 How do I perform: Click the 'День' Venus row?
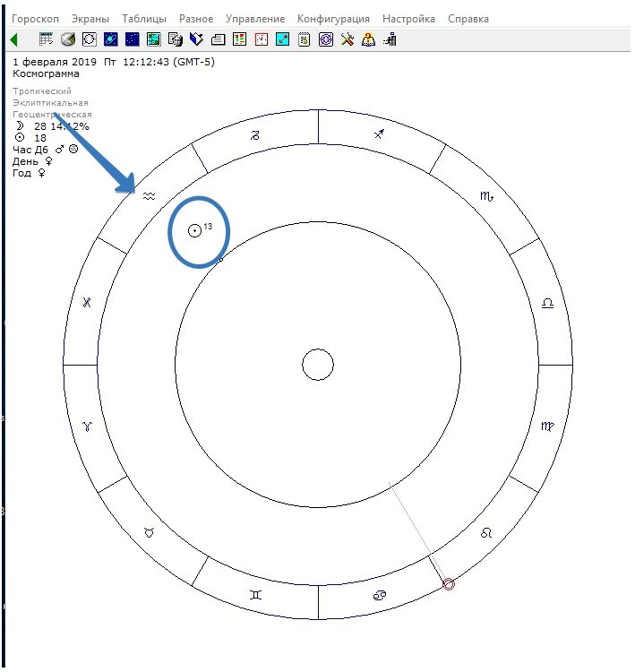32,161
